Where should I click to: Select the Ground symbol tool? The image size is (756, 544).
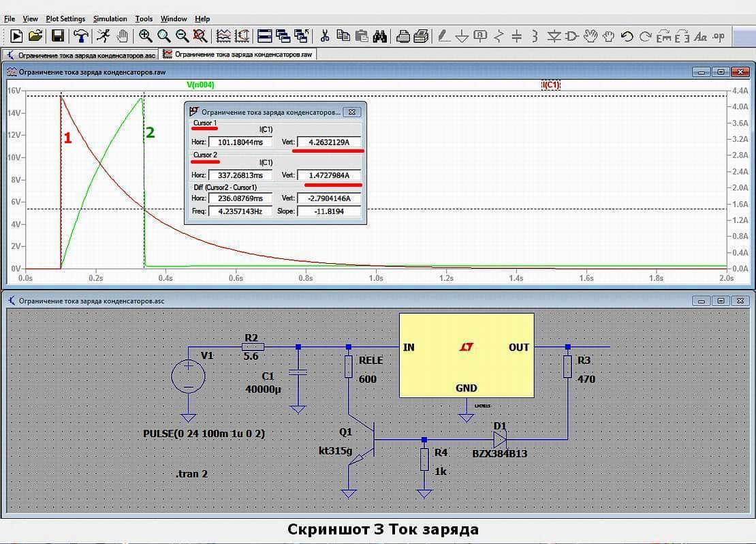[x=462, y=35]
